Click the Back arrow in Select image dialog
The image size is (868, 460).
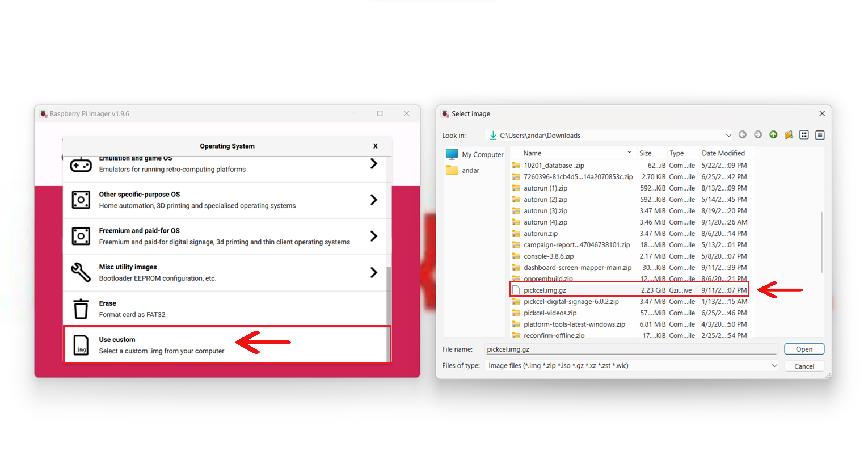click(x=742, y=135)
